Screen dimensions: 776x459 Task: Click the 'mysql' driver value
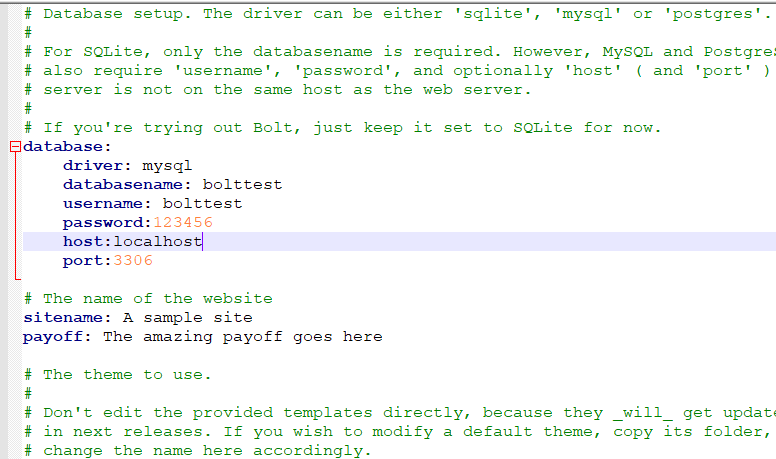167,166
